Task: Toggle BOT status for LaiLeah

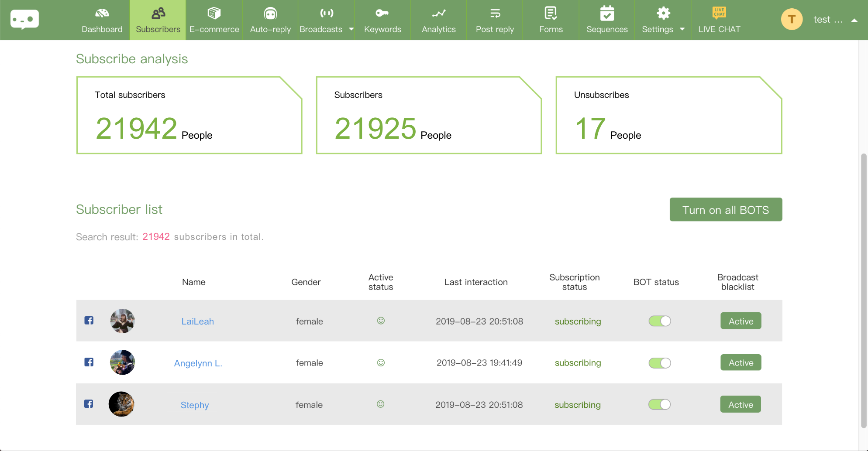Action: [659, 321]
